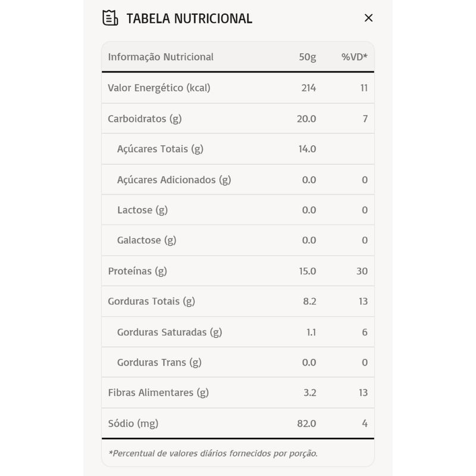Click the 50g portion column header
The width and height of the screenshot is (476, 476).
[308, 57]
